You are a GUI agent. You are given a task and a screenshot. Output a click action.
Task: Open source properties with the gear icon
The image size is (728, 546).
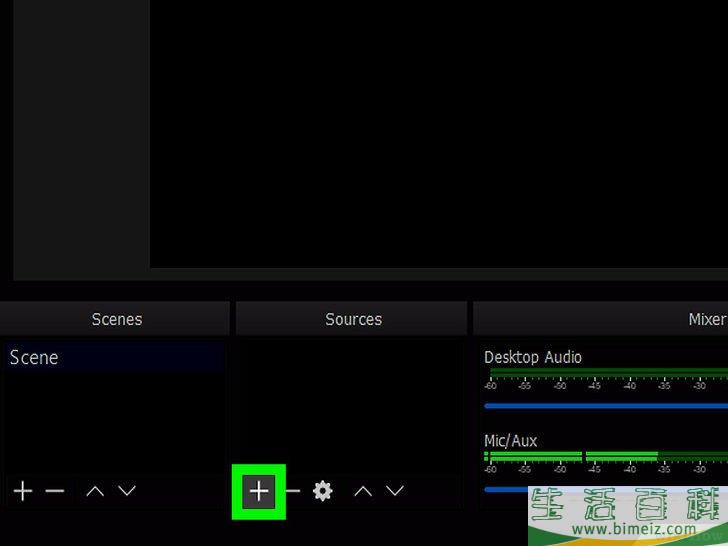point(322,491)
